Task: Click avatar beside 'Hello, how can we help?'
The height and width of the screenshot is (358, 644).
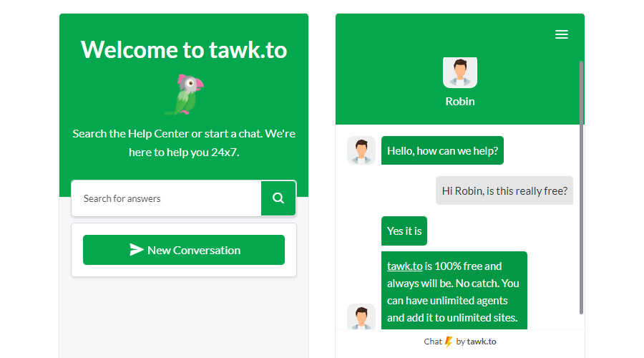Action: click(361, 150)
